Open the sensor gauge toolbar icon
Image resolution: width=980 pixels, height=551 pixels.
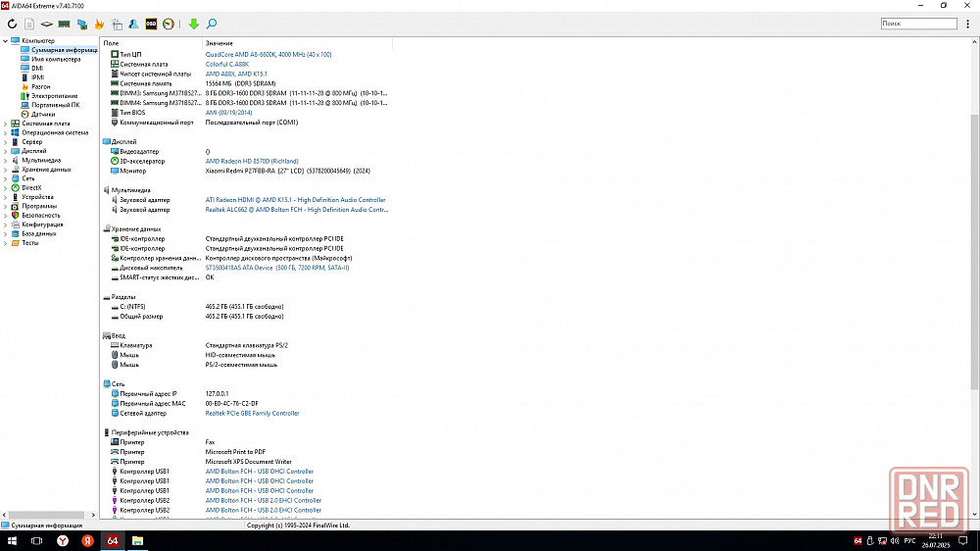pyautogui.click(x=169, y=24)
